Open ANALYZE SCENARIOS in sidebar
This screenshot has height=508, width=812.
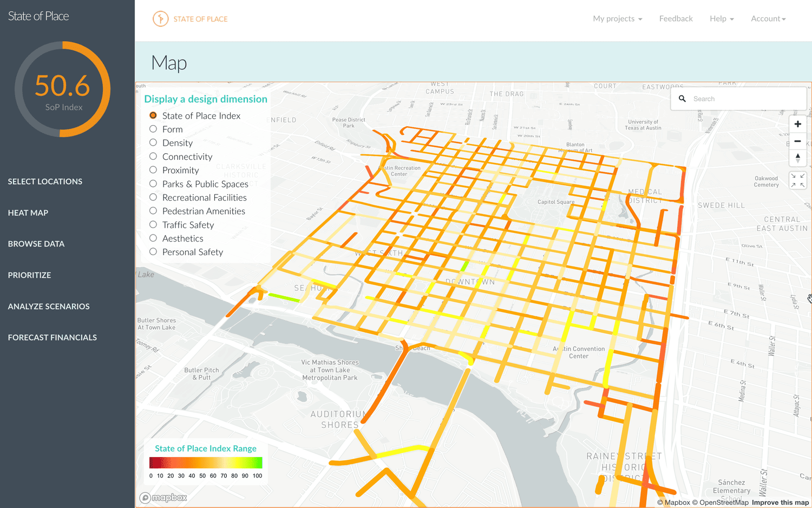pos(49,307)
